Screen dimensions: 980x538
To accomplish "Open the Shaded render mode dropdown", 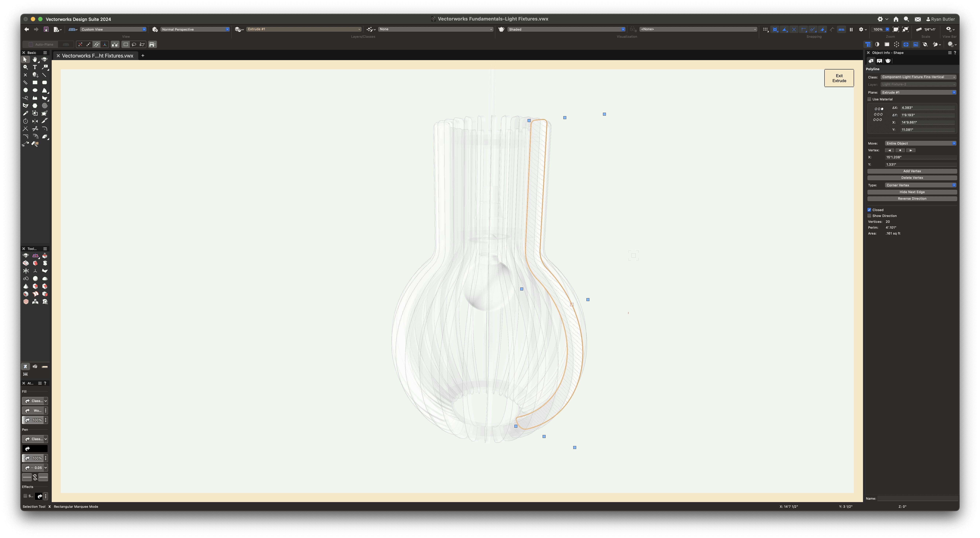I will tap(622, 29).
